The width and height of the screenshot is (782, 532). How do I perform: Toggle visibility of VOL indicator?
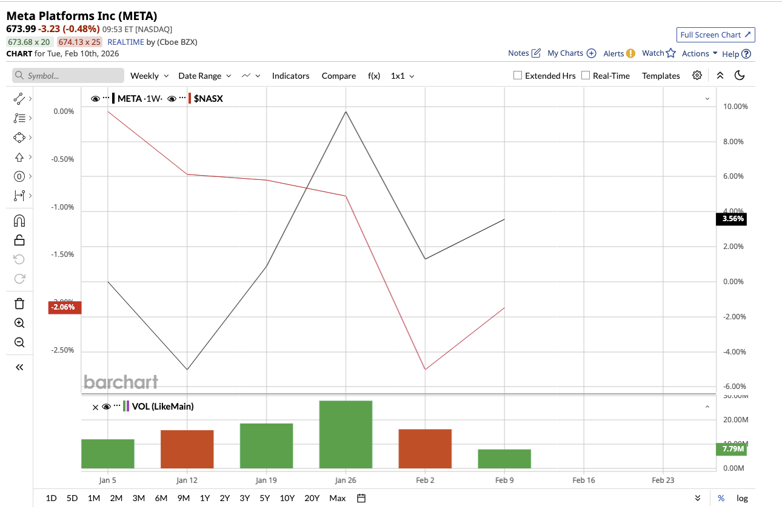(x=106, y=407)
